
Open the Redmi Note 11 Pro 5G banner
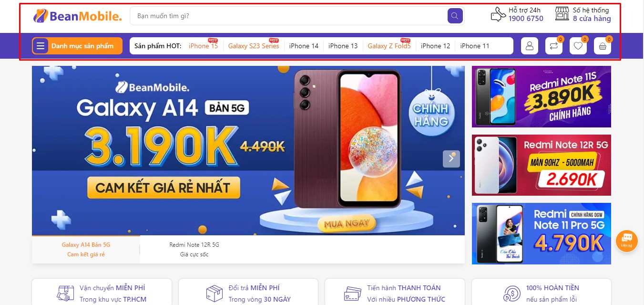(x=541, y=233)
